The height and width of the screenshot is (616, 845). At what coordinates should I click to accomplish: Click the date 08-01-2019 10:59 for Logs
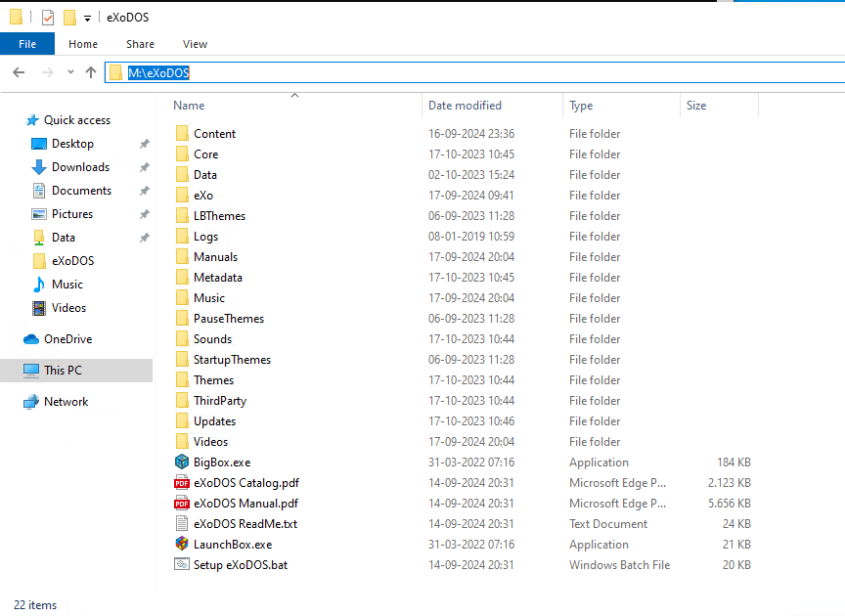pos(471,236)
